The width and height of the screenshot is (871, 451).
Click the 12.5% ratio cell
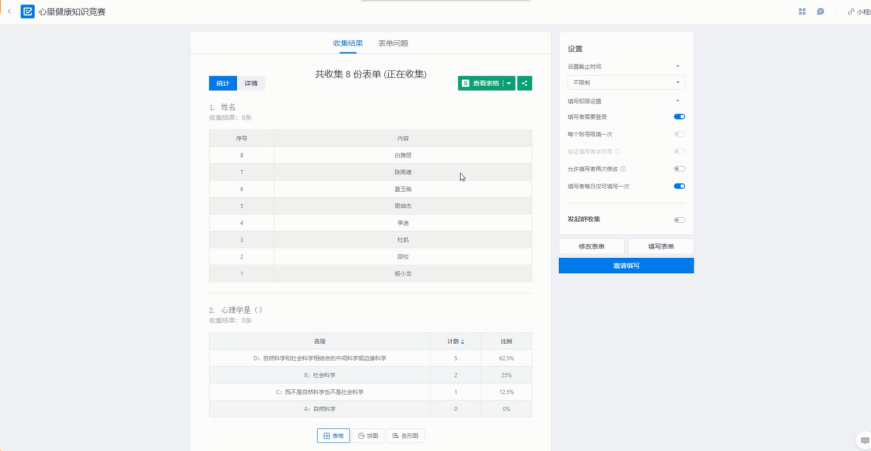[x=507, y=392]
